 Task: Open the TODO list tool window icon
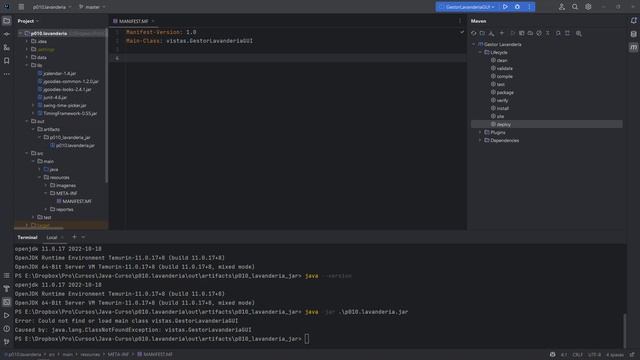7,276
